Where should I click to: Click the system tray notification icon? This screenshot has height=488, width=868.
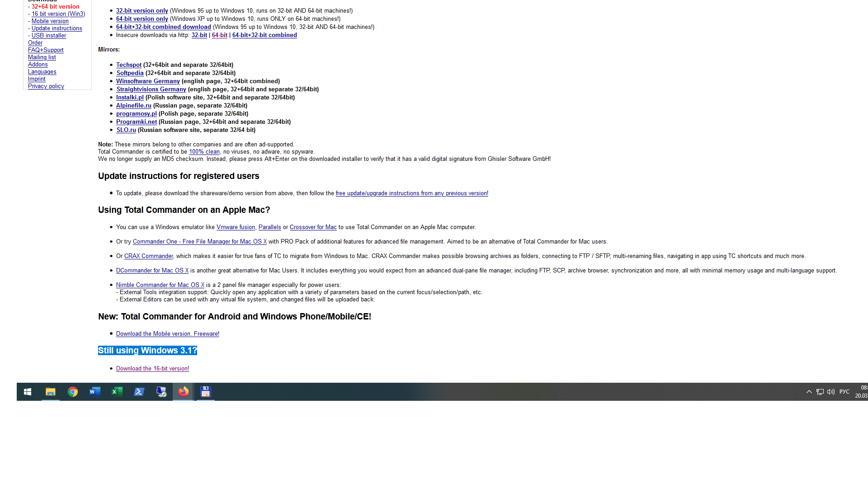click(809, 391)
